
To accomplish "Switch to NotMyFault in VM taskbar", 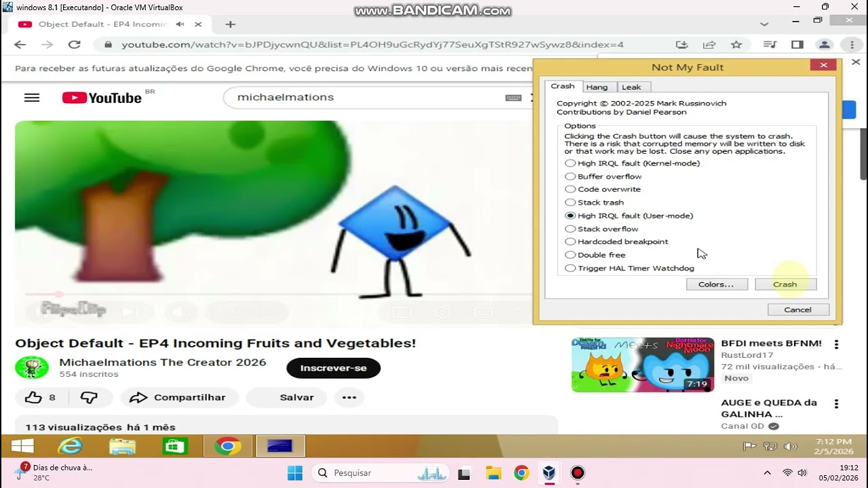I will tap(280, 446).
